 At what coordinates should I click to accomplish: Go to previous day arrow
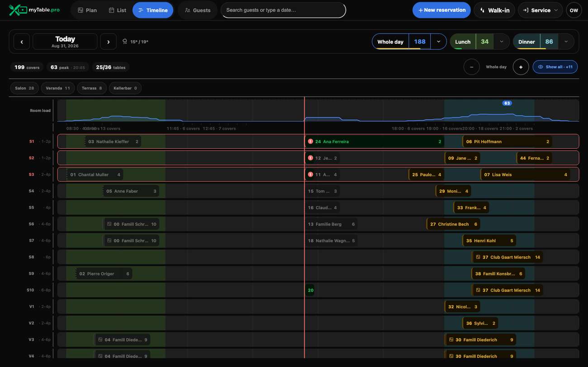coord(22,42)
